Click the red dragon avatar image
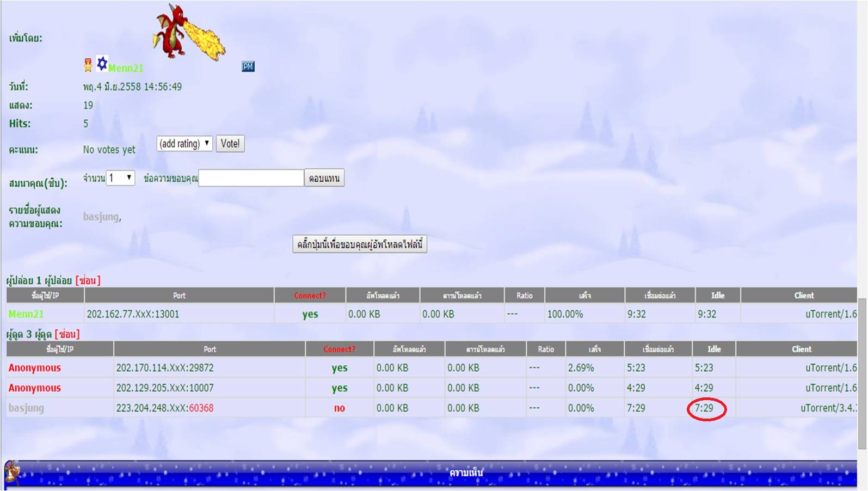Screen dimensions: 868x491 pos(188,31)
